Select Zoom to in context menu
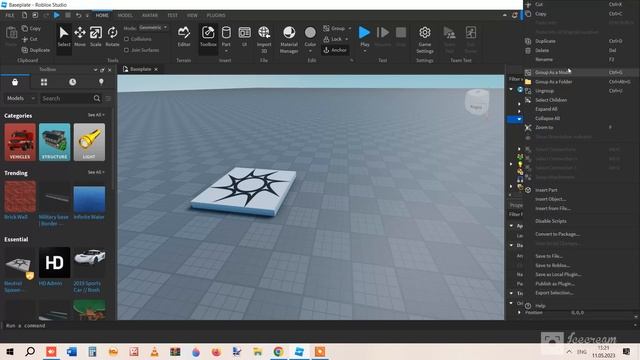The width and height of the screenshot is (640, 360). coord(581,127)
